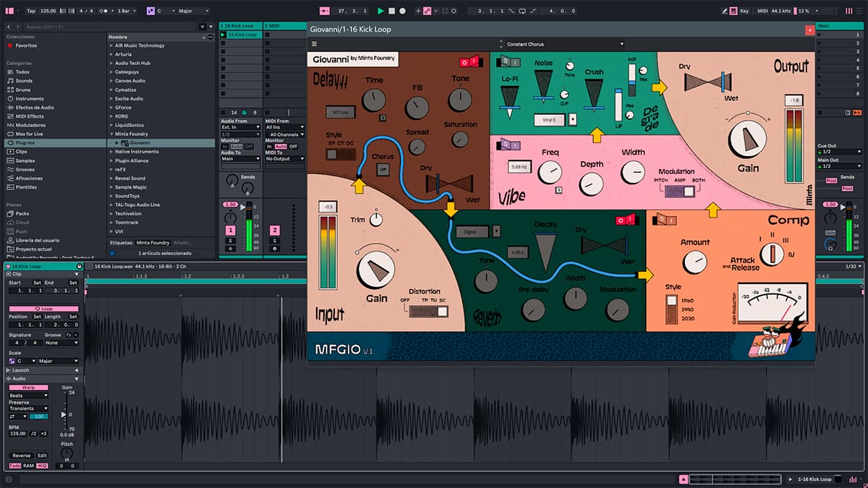Image resolution: width=868 pixels, height=488 pixels.
Task: Click yellow arrow from Delay into Reverb
Action: tap(451, 210)
